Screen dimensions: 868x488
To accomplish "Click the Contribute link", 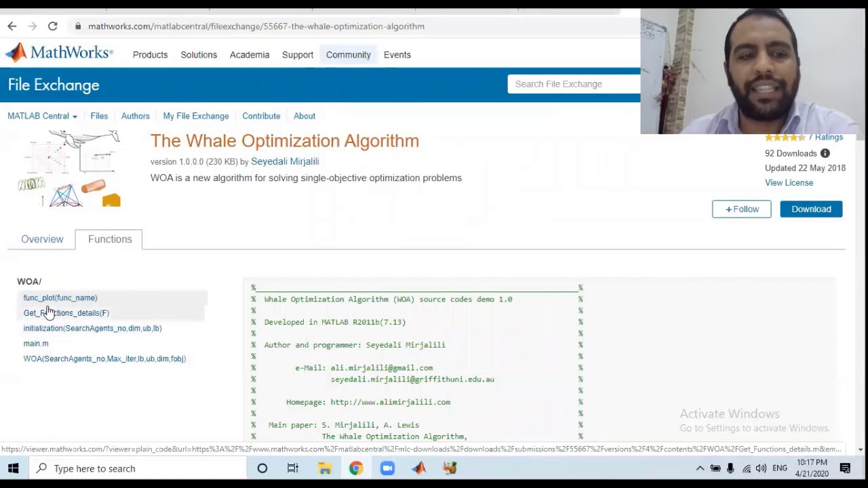I will (261, 116).
